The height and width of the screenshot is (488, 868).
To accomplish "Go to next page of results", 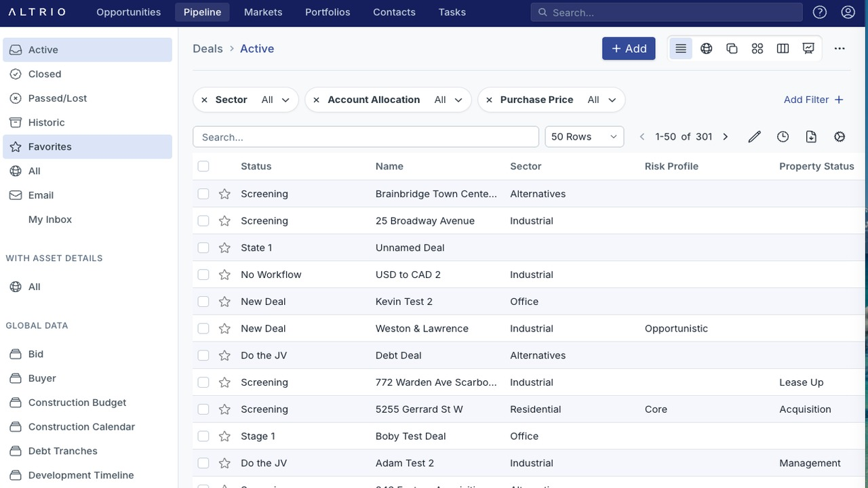I will coord(726,137).
